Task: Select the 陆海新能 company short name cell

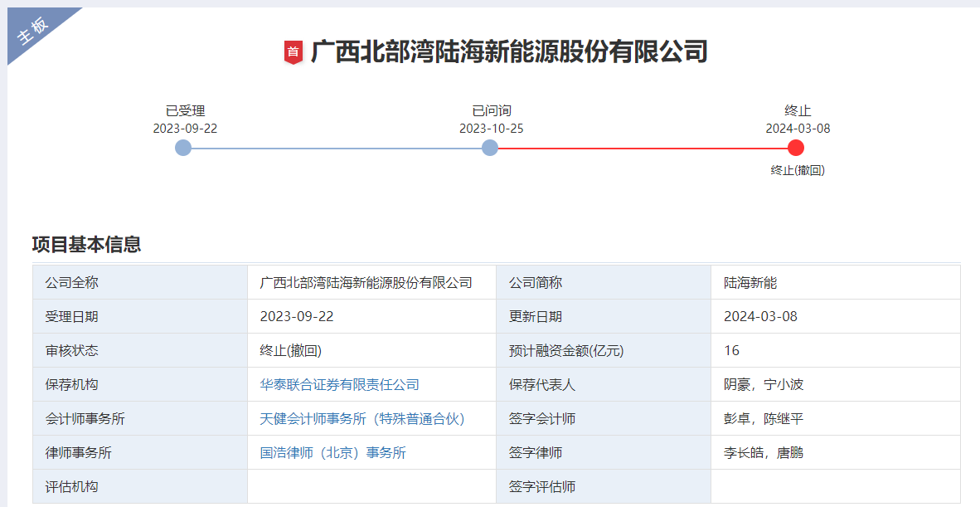Action: tap(750, 283)
